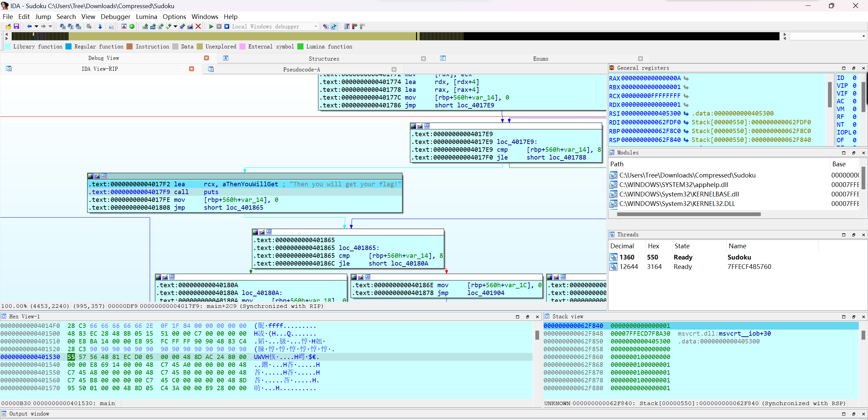Follow the RSI register jump arrow
Viewport: 868px width, 420px height.
(x=686, y=113)
